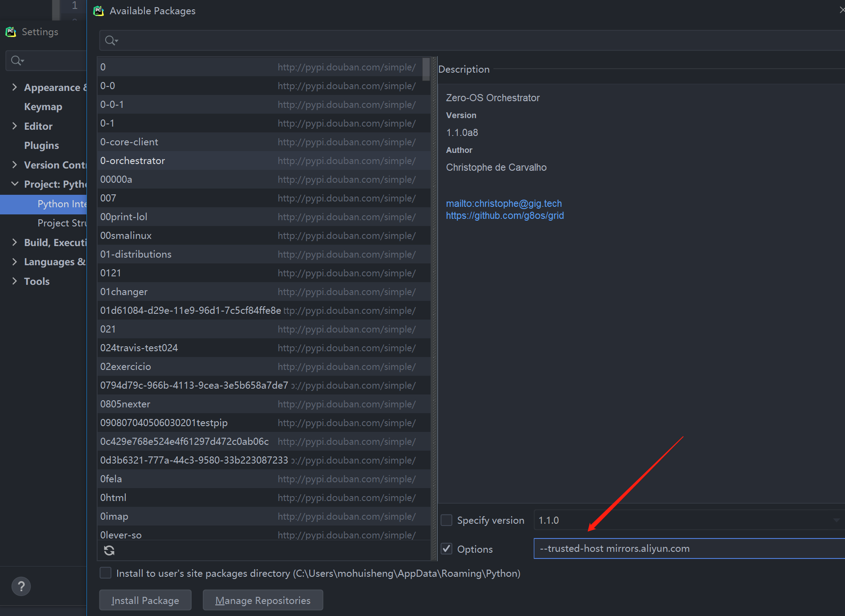This screenshot has width=845, height=616.
Task: Click the Install Package button
Action: (x=145, y=600)
